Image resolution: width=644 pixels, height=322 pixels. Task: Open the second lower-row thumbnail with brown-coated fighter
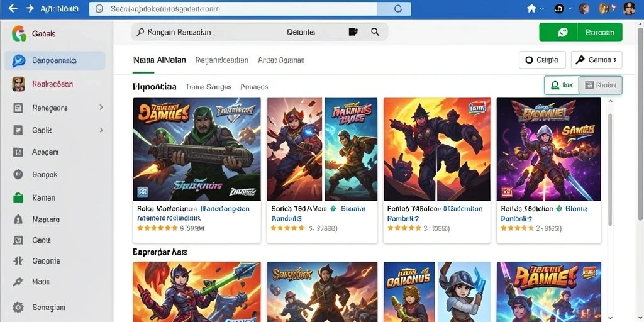323,292
